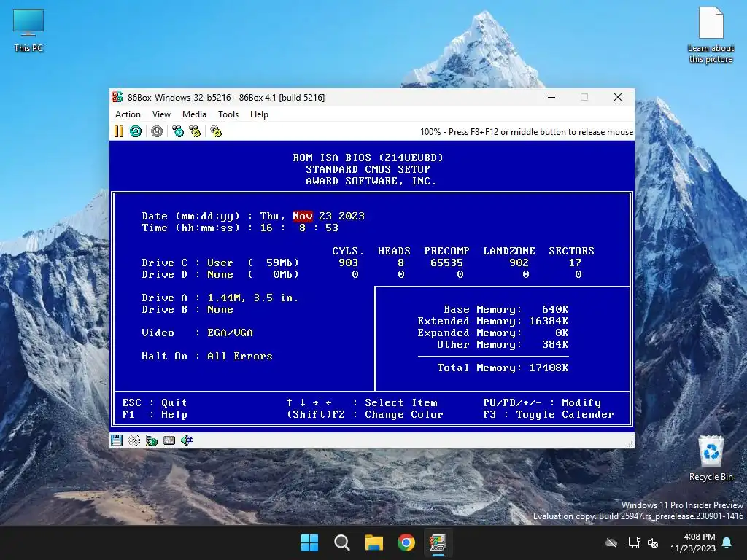
Task: Click (Shift)F2 Change Color hint
Action: [x=365, y=414]
